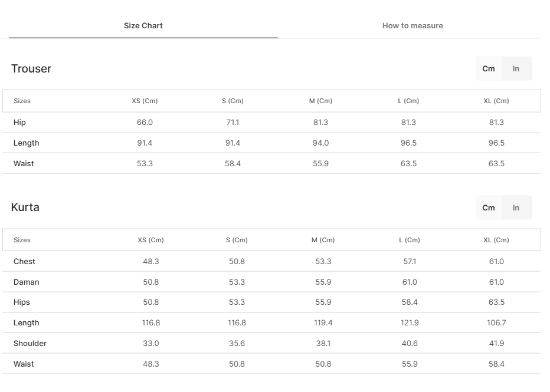550x392 pixels.
Task: Select Cm unit for Trouser chart
Action: click(489, 69)
